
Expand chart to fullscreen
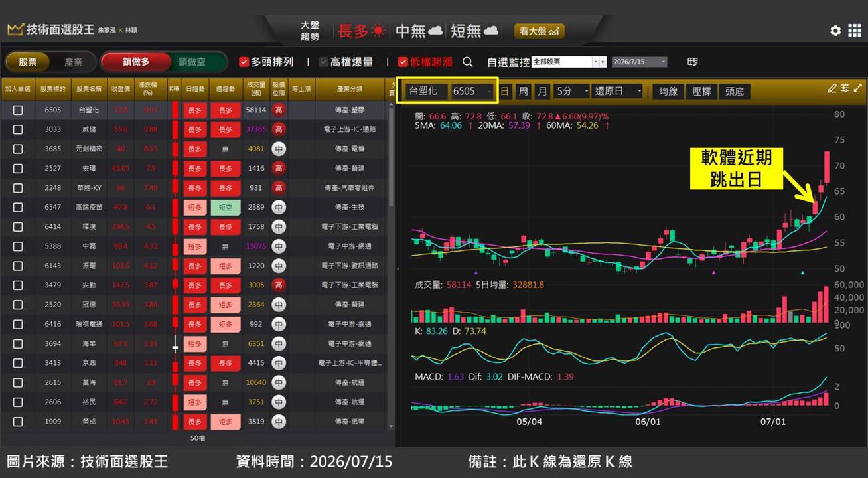coord(857,88)
